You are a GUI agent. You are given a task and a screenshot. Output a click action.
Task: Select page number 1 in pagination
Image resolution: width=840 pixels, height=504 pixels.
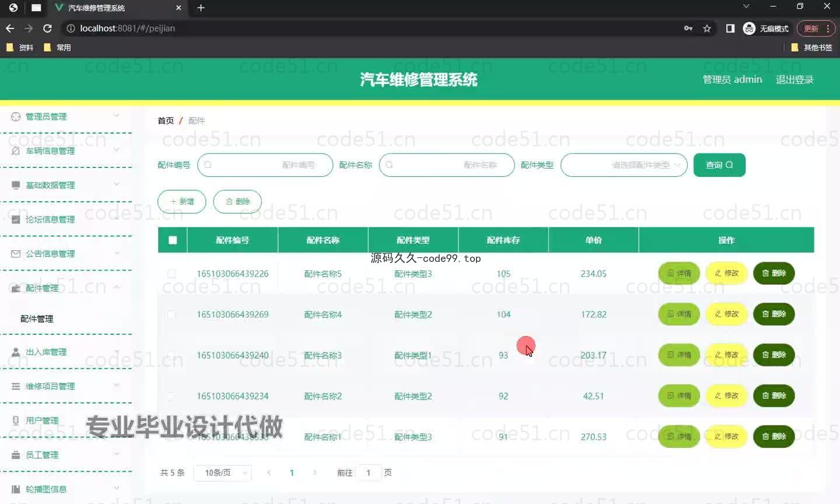click(x=292, y=473)
